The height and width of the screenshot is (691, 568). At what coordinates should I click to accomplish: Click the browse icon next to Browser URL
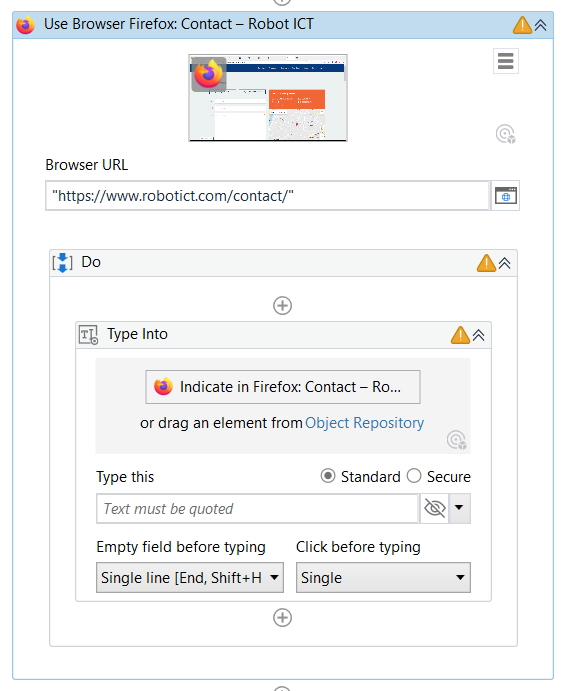tap(505, 196)
